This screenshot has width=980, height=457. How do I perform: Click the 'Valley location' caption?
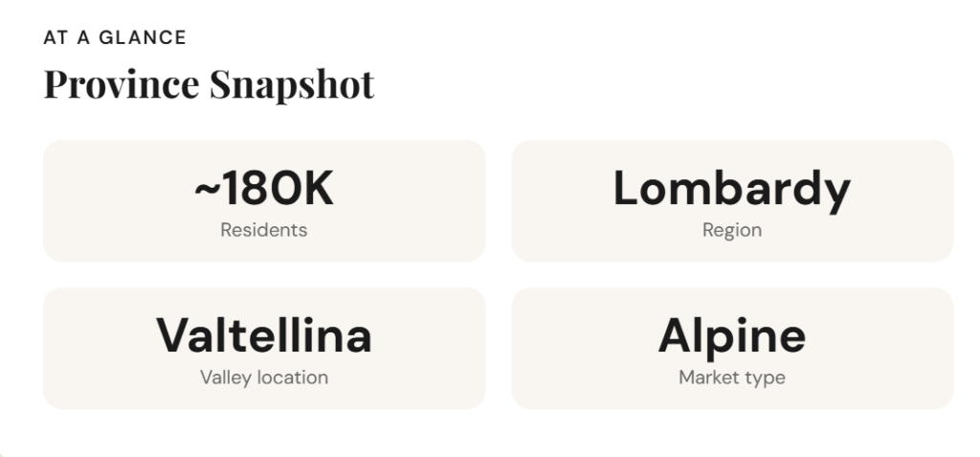coord(264,377)
